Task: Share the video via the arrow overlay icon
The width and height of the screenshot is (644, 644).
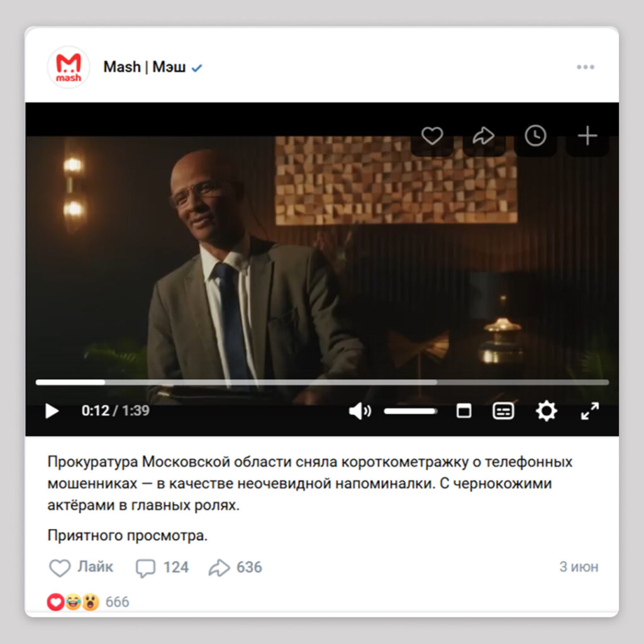Action: [484, 136]
